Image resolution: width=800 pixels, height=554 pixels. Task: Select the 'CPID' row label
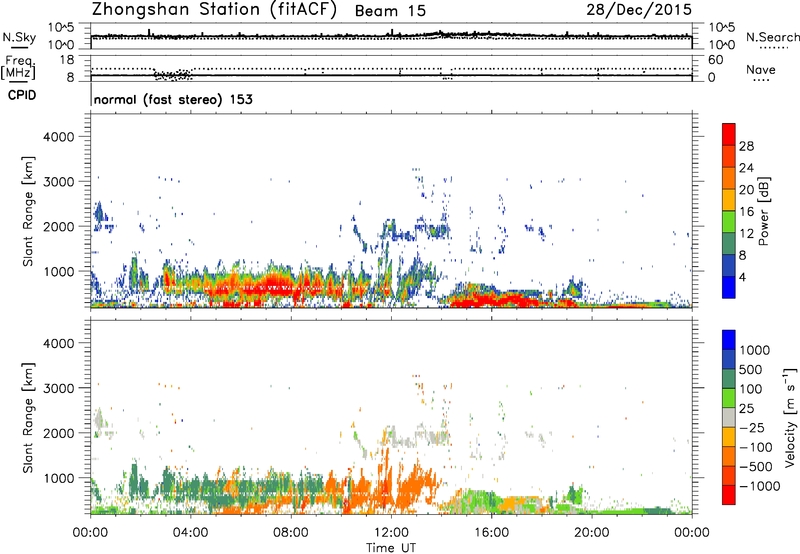point(22,95)
